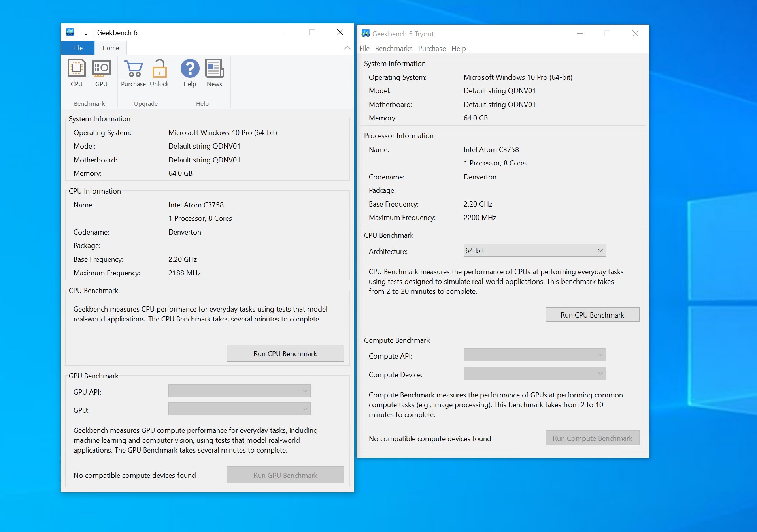The image size is (757, 532).
Task: Close the Geekbench 6 window
Action: (x=340, y=32)
